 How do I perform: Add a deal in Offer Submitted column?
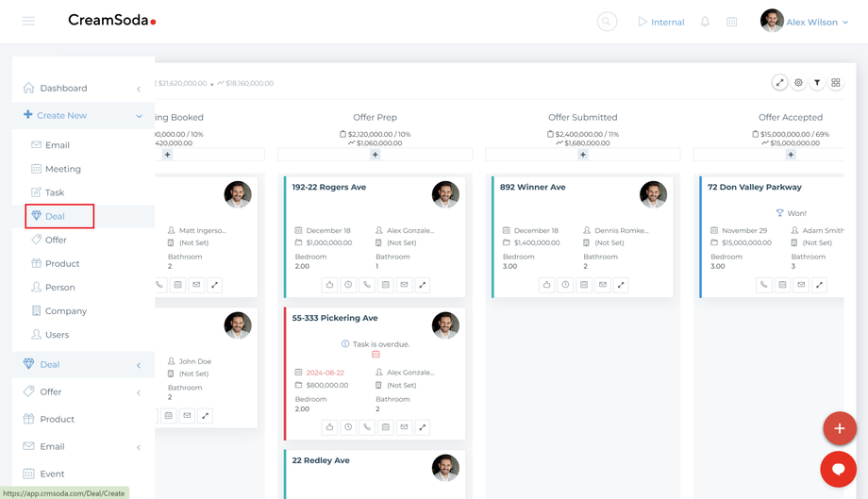[582, 155]
